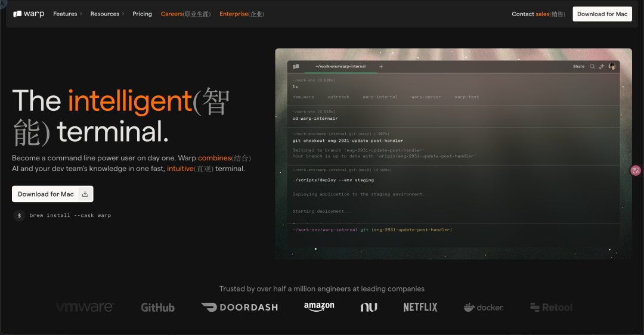644x335 pixels.
Task: Click top-right Download for Mac button
Action: point(602,14)
